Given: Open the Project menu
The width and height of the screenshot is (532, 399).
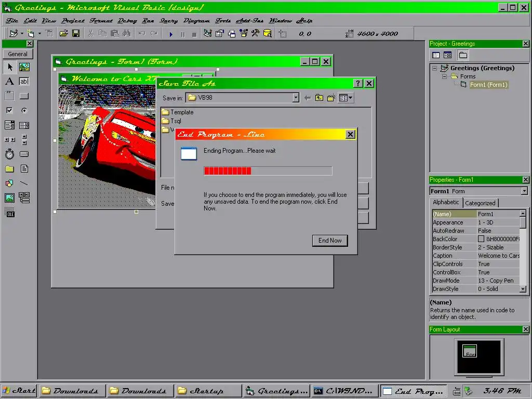Looking at the screenshot, I should [73, 21].
